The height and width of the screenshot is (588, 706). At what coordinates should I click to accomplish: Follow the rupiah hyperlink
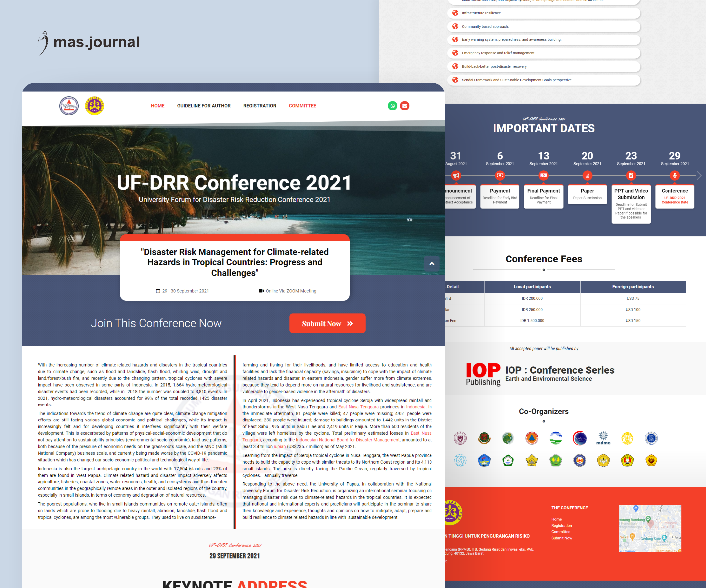click(279, 447)
